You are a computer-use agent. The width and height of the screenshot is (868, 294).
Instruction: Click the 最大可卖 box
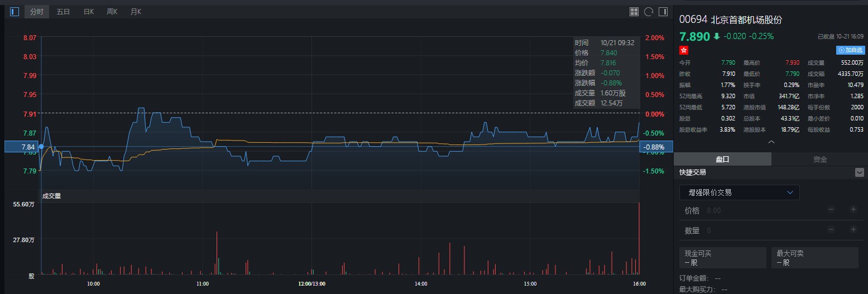(x=814, y=258)
